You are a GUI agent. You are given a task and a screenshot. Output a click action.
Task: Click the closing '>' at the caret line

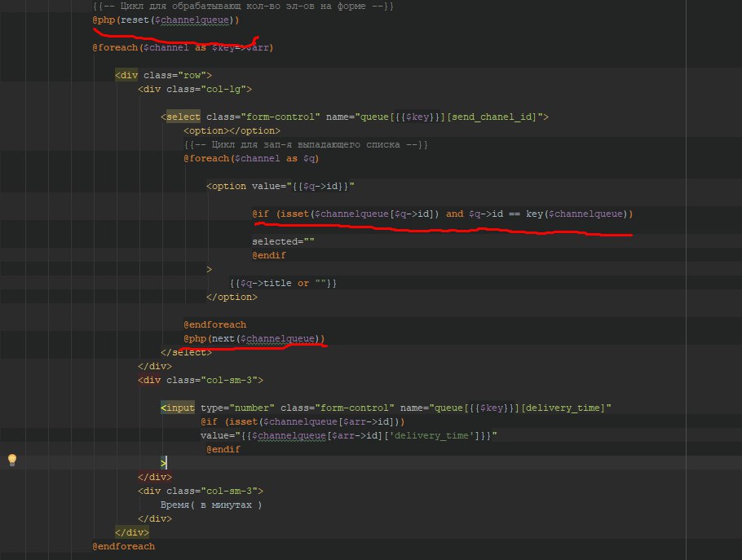pyautogui.click(x=163, y=463)
